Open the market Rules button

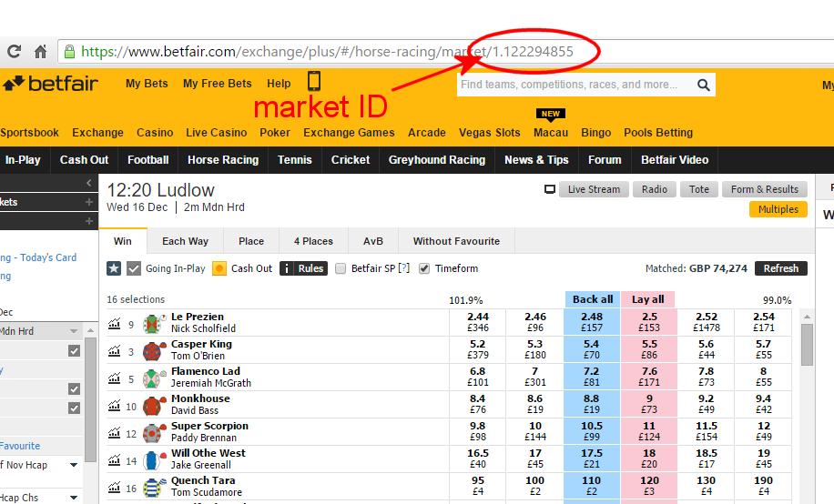coord(304,268)
